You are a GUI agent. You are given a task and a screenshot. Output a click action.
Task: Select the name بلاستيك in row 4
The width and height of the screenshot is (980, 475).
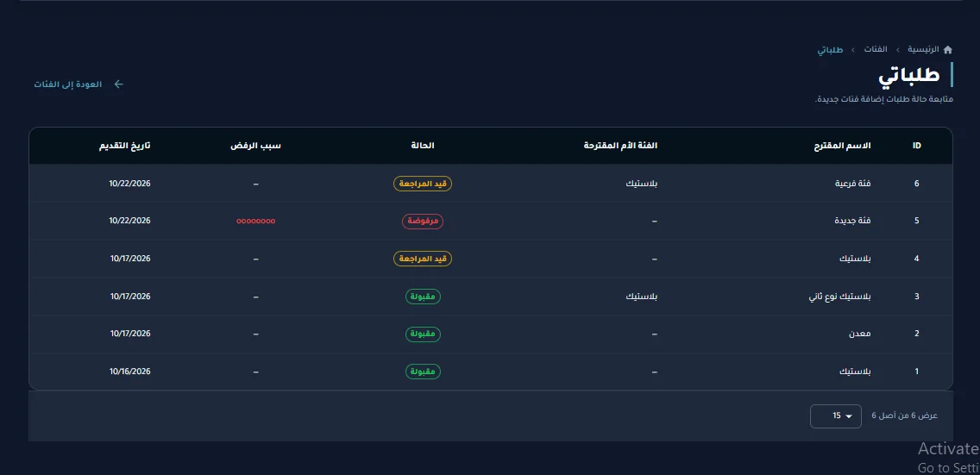(855, 259)
